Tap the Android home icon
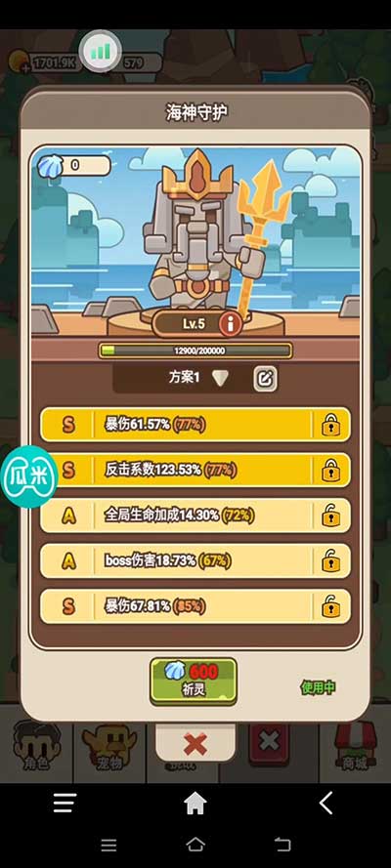Screen dimensions: 391x868 click(195, 803)
